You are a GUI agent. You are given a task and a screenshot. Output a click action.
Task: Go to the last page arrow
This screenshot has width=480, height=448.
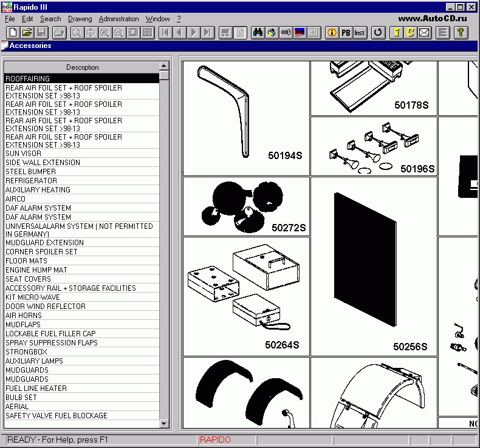(x=208, y=32)
